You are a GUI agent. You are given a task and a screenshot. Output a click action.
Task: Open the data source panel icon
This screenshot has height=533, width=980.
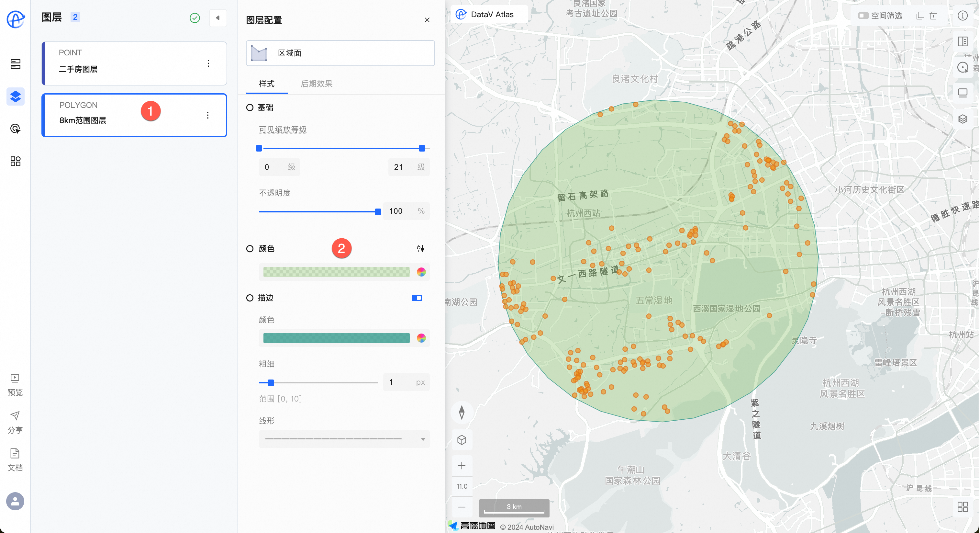click(16, 64)
